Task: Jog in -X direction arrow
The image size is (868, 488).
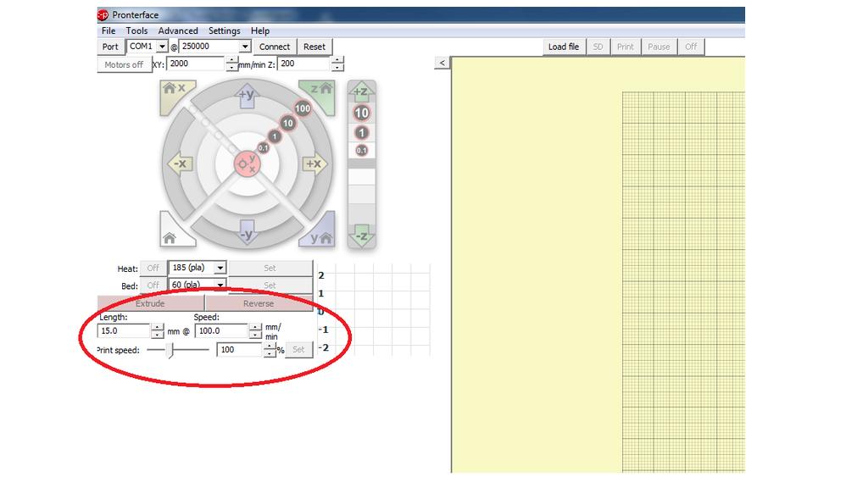Action: tap(180, 164)
